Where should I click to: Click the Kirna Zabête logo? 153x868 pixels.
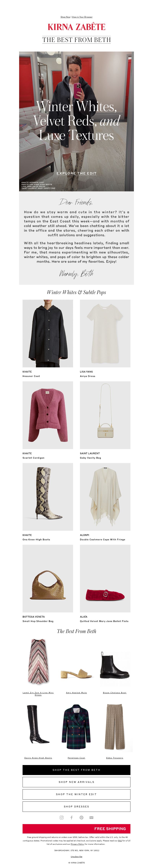tap(76, 27)
